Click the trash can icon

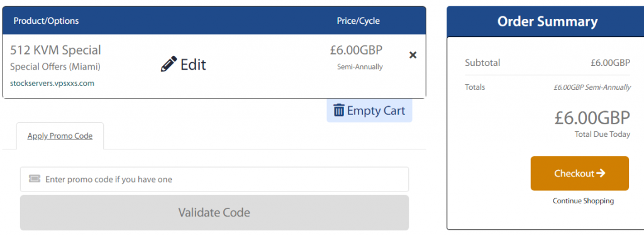[339, 110]
